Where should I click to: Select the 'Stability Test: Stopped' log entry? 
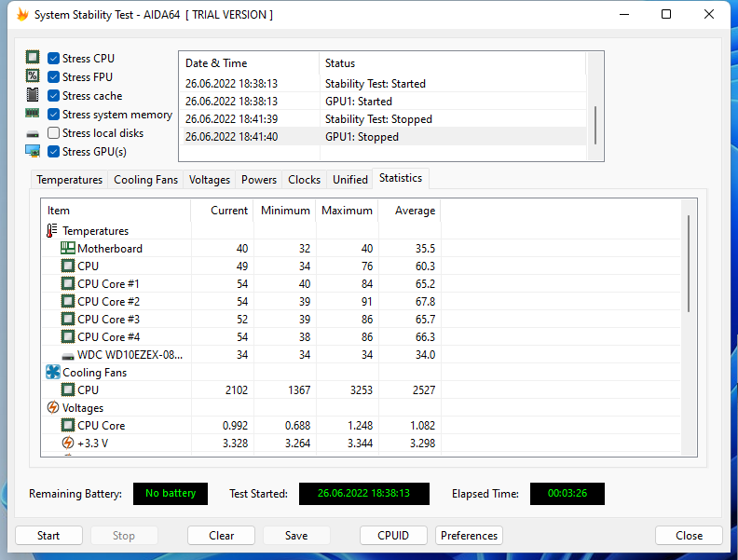(383, 119)
